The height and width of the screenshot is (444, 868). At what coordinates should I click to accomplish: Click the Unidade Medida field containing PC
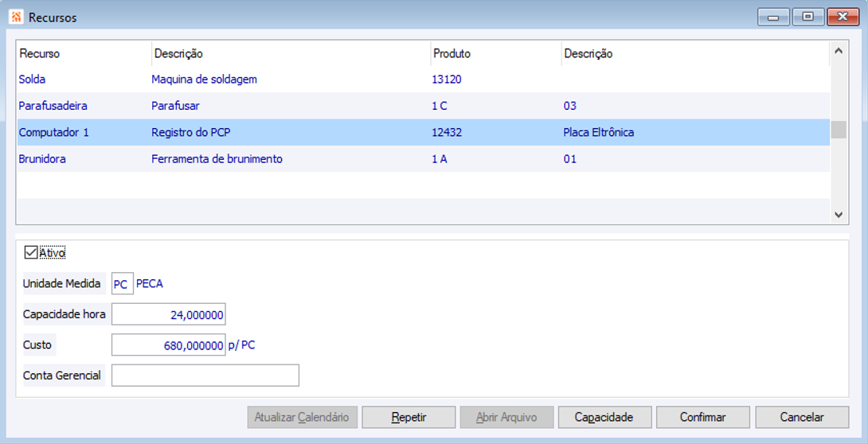point(123,283)
